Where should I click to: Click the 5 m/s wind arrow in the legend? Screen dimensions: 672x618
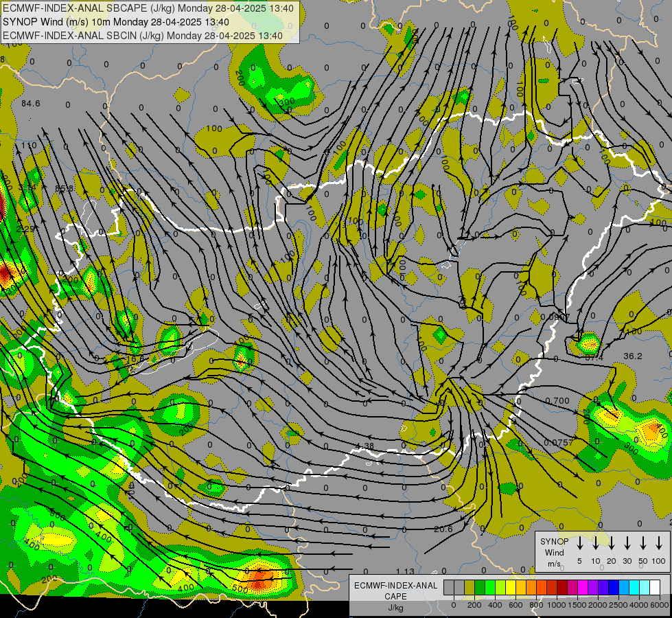point(579,543)
